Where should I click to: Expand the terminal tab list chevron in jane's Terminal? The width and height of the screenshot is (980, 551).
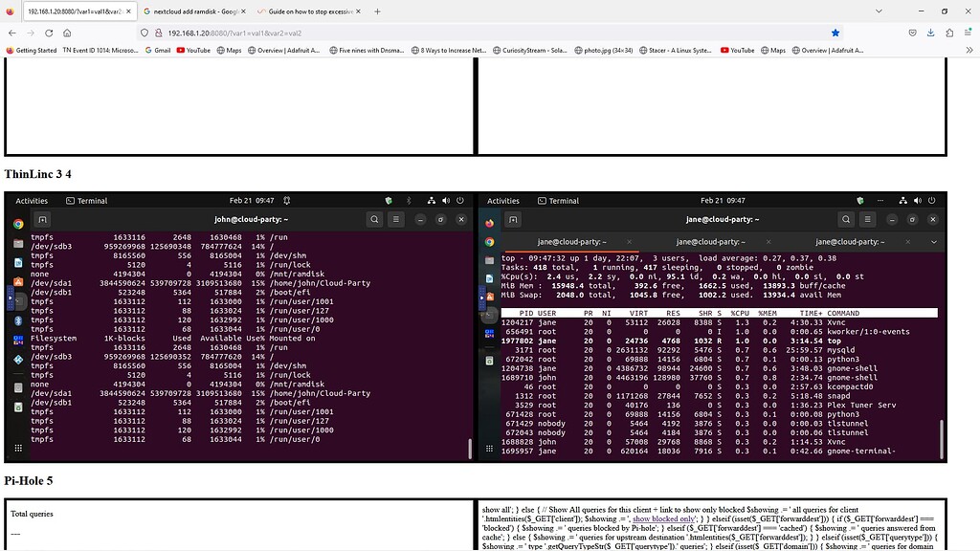(933, 241)
